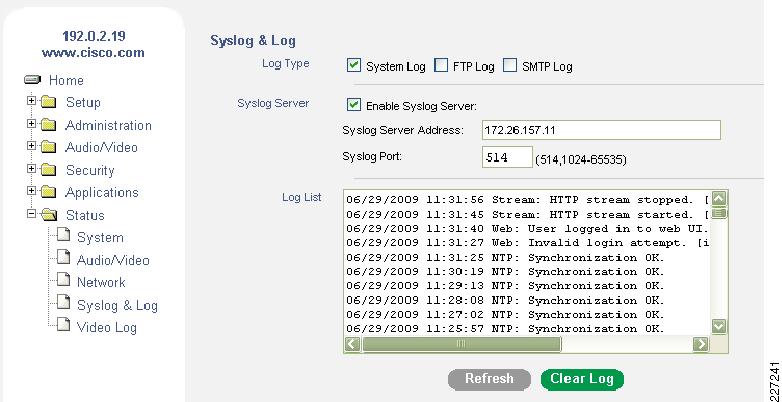Tick the SMTP Log checkbox
This screenshot has height=402, width=782.
tap(510, 65)
